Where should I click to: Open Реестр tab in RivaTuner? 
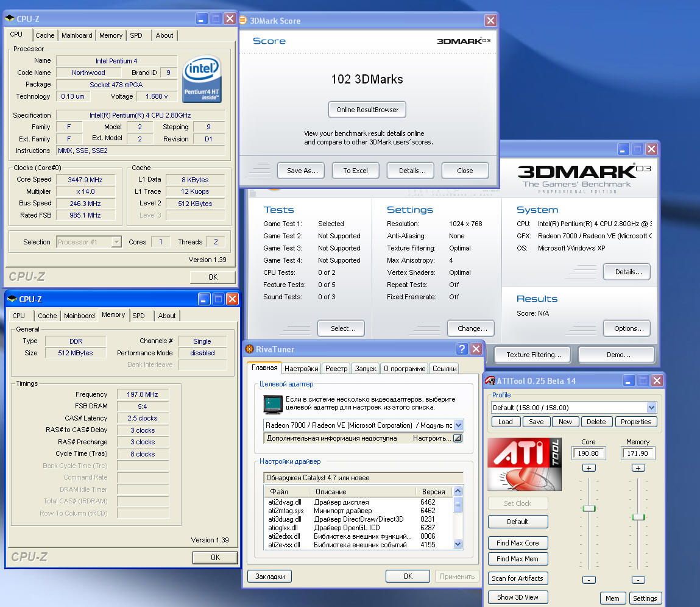[x=336, y=369]
